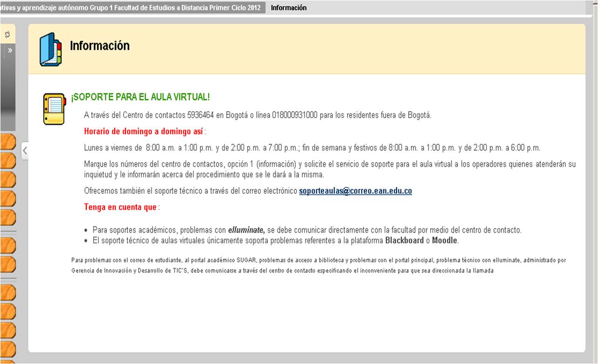Click the Información page title text
The height and width of the screenshot is (364, 598).
pyautogui.click(x=99, y=46)
